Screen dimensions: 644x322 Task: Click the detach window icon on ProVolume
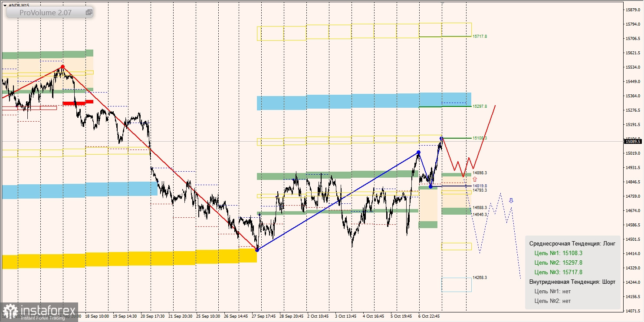click(x=89, y=13)
